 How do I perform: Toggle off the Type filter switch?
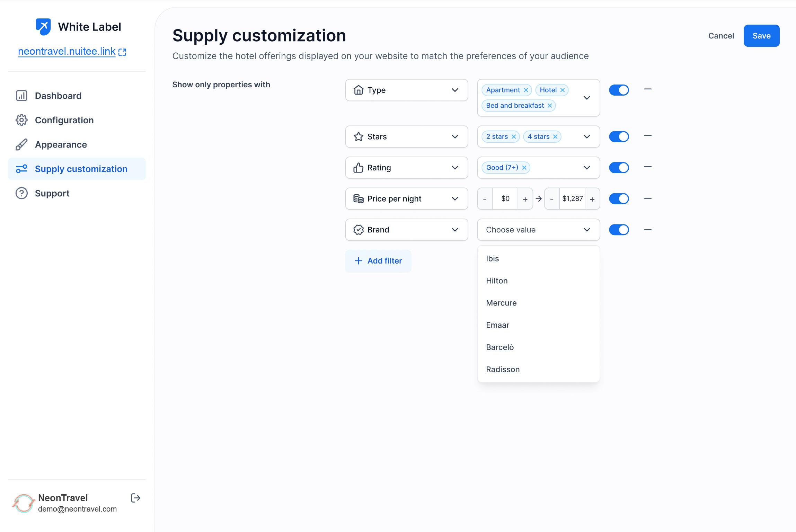[619, 90]
